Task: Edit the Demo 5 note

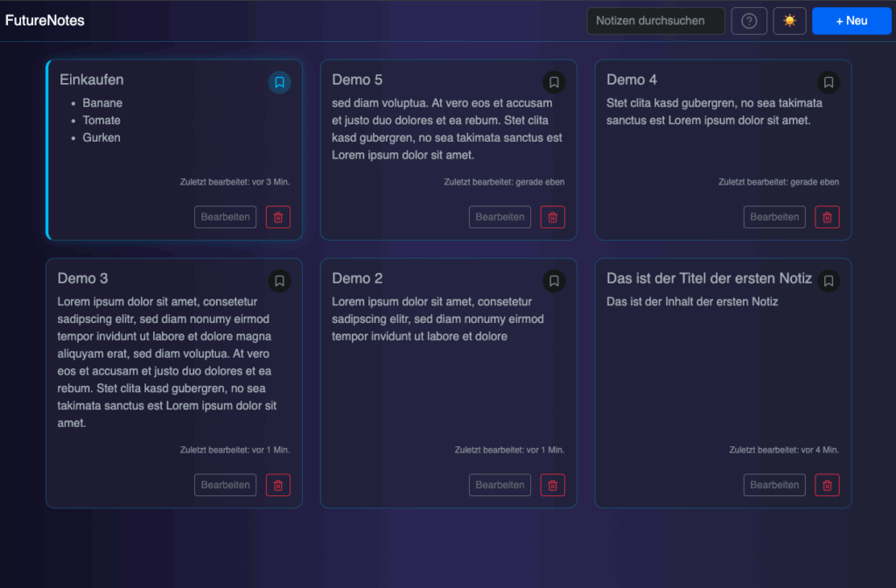Action: pos(500,217)
